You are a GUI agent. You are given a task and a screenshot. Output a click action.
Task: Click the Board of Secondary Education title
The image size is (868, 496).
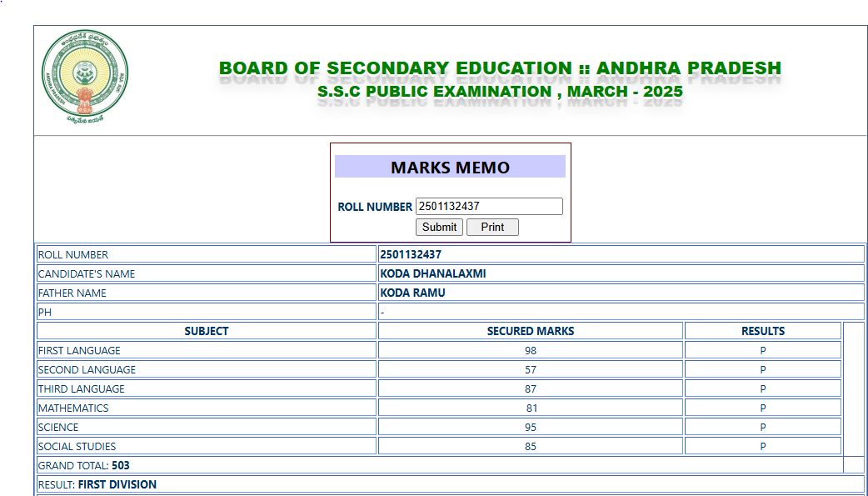coord(500,68)
